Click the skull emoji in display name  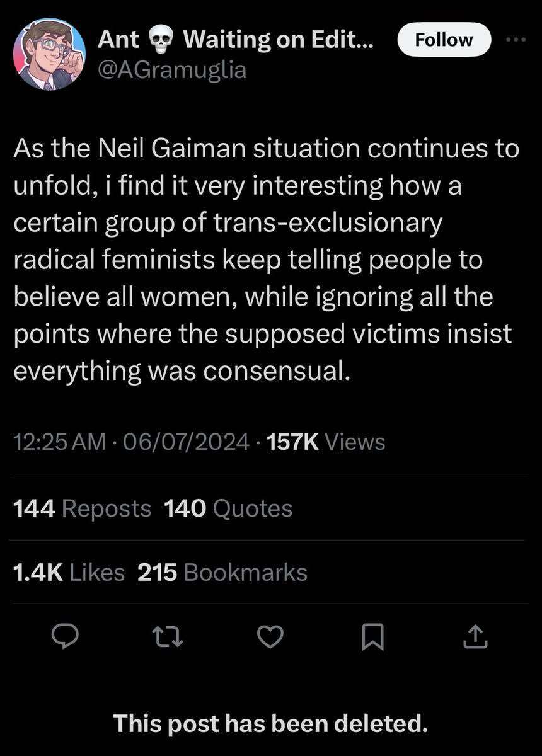coord(161,41)
